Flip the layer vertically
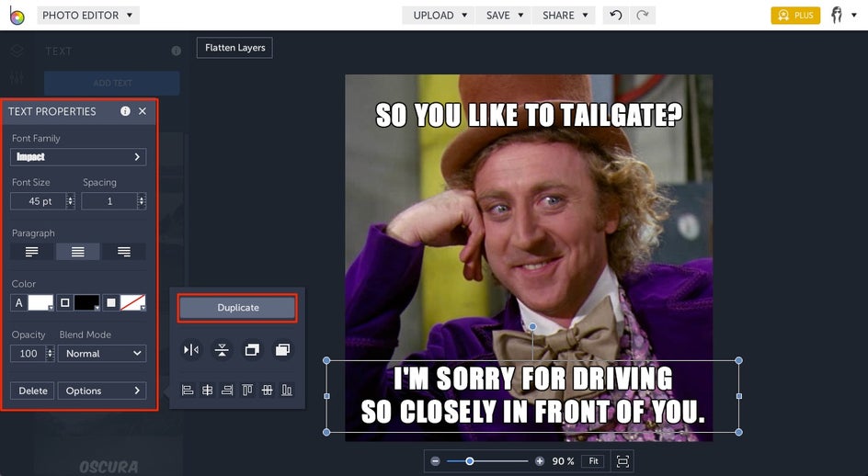This screenshot has height=476, width=868. tap(222, 350)
